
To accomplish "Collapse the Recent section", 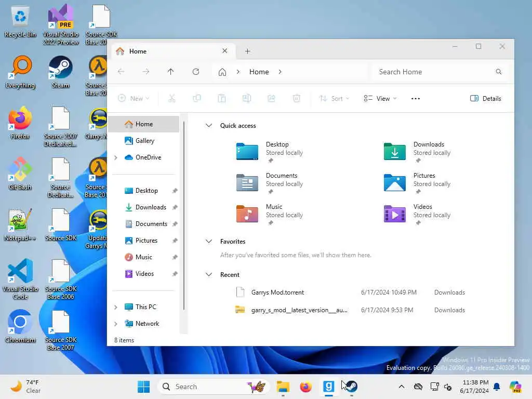I will 209,274.
